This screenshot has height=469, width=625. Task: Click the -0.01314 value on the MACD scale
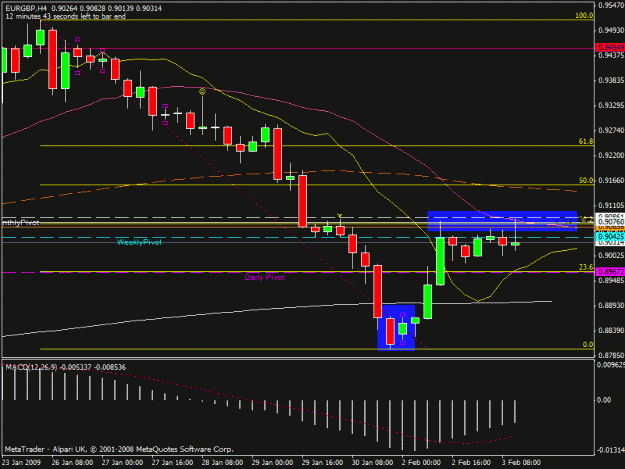tap(610, 450)
